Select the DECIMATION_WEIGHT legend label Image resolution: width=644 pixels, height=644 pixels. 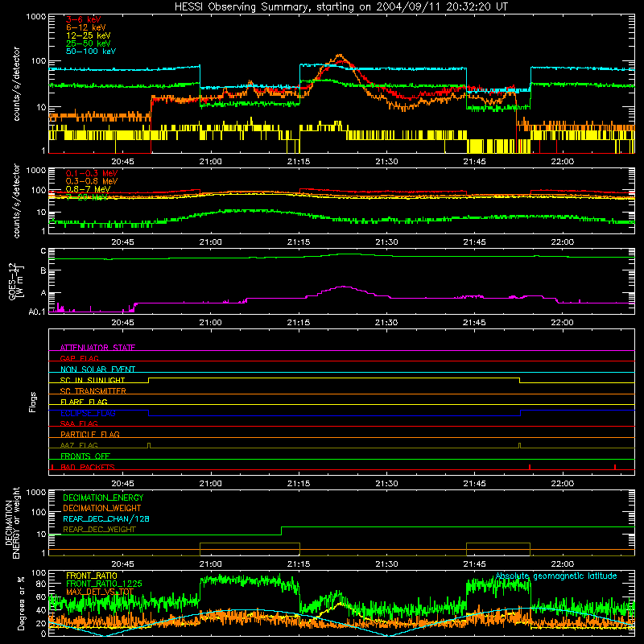tap(102, 508)
